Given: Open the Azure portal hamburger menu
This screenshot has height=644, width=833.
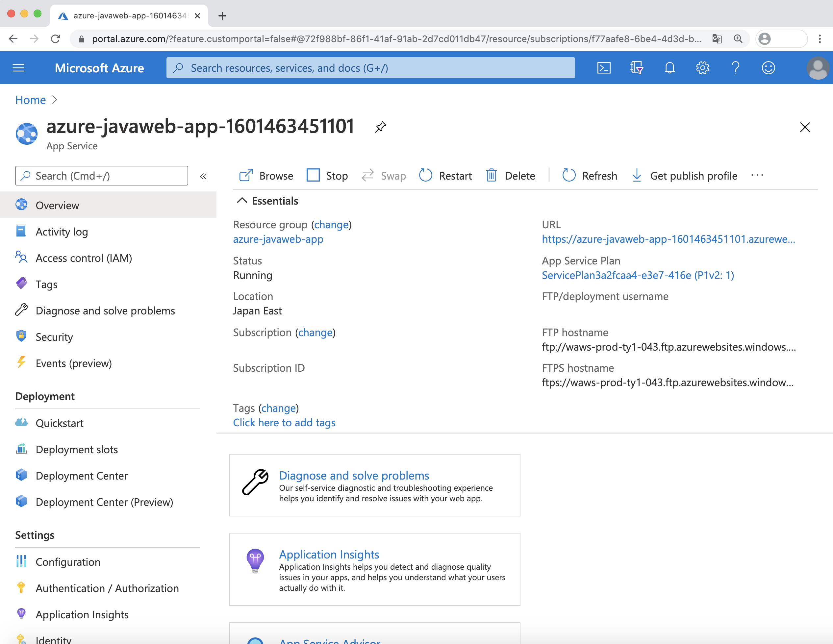Looking at the screenshot, I should 18,68.
